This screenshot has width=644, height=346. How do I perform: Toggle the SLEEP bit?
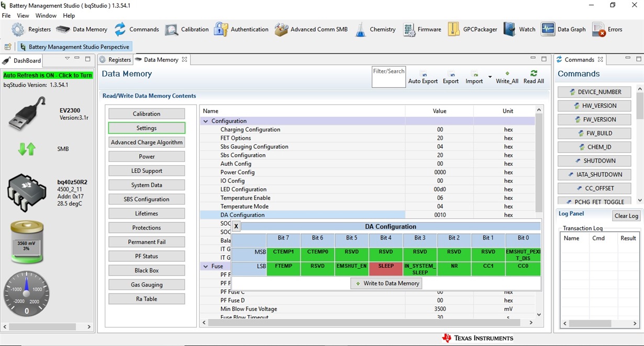click(x=386, y=269)
